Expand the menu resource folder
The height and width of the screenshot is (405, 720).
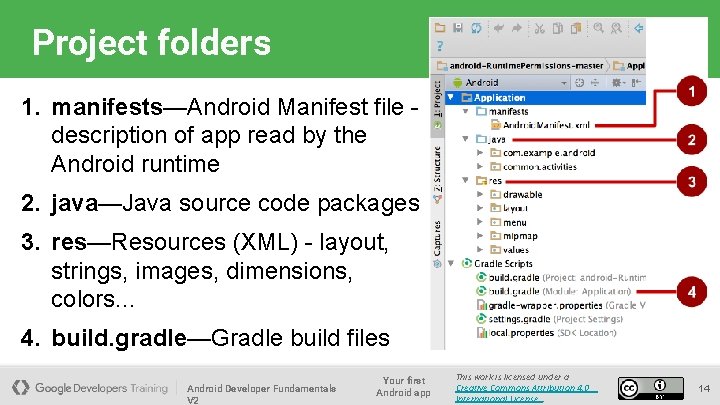tap(480, 222)
